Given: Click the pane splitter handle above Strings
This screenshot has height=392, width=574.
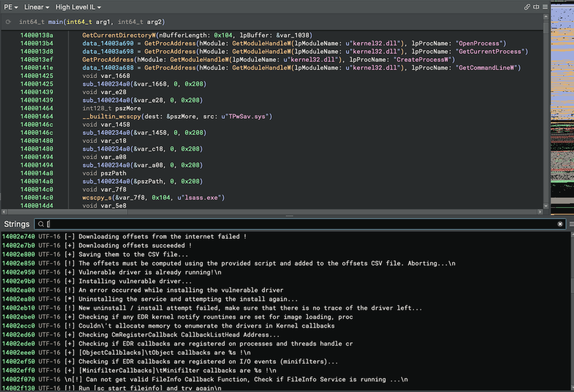Looking at the screenshot, I should point(289,216).
